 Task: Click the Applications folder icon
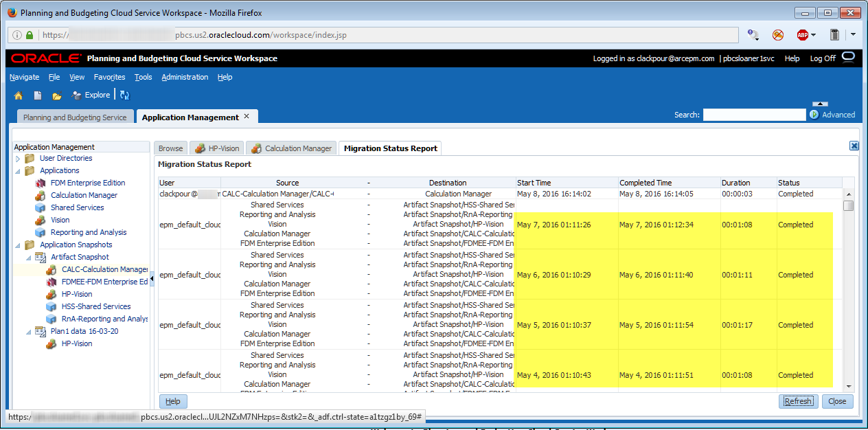coord(30,171)
